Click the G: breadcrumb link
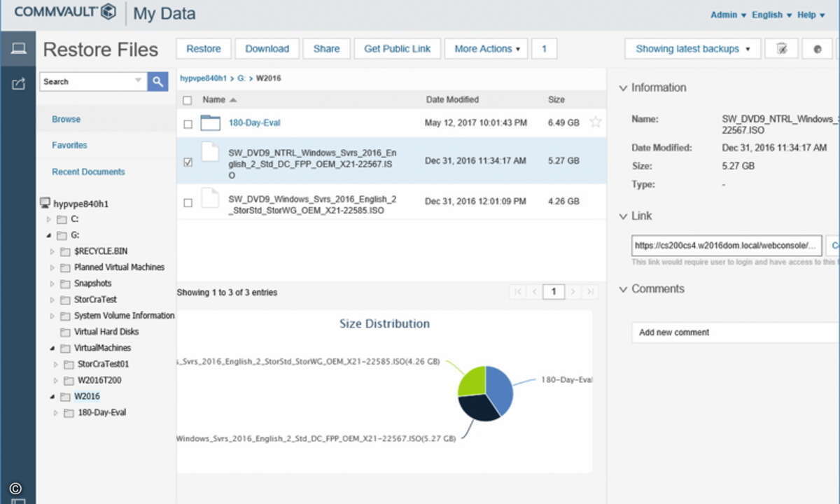Viewport: 840px width, 504px height. (x=241, y=78)
